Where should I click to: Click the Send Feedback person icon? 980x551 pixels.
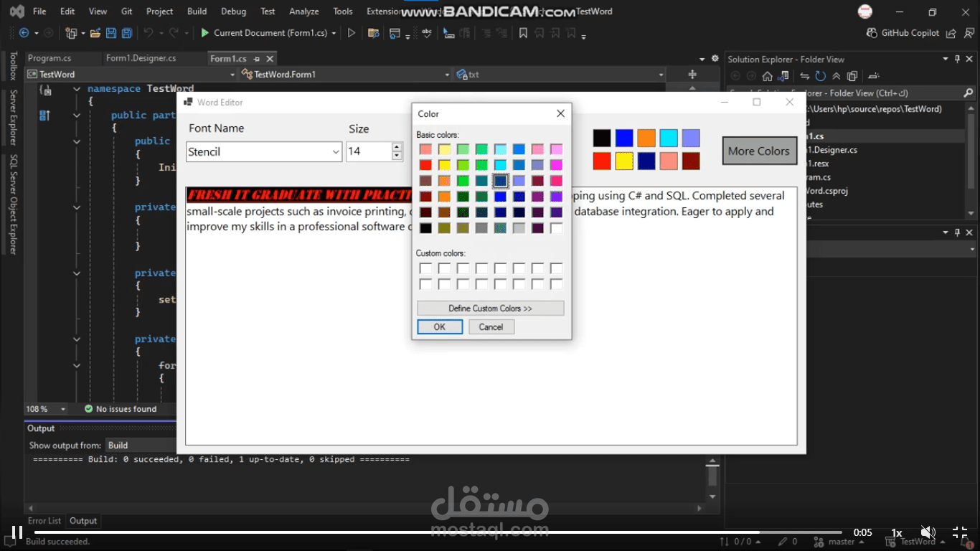969,33
